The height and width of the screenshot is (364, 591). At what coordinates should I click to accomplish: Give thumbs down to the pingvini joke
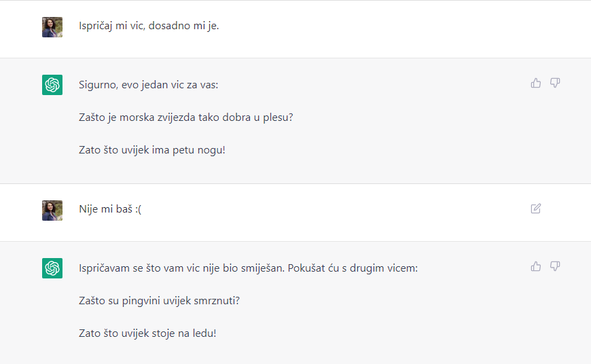(555, 266)
